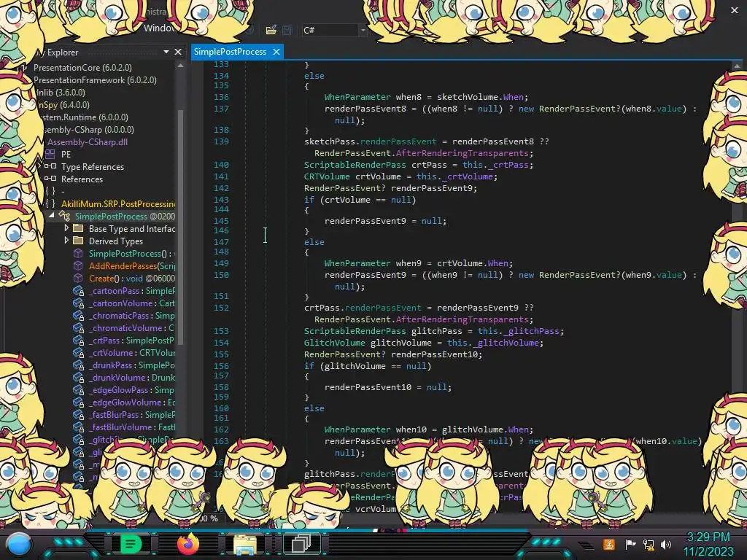Click the Base Type and Interfaces folder icon
Image resolution: width=747 pixels, height=560 pixels.
78,228
